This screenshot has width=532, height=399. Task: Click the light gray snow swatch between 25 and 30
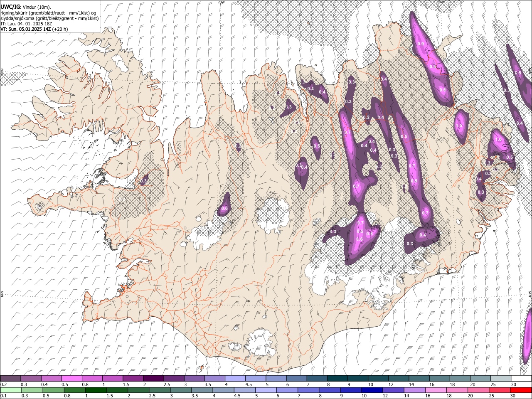(x=500, y=379)
